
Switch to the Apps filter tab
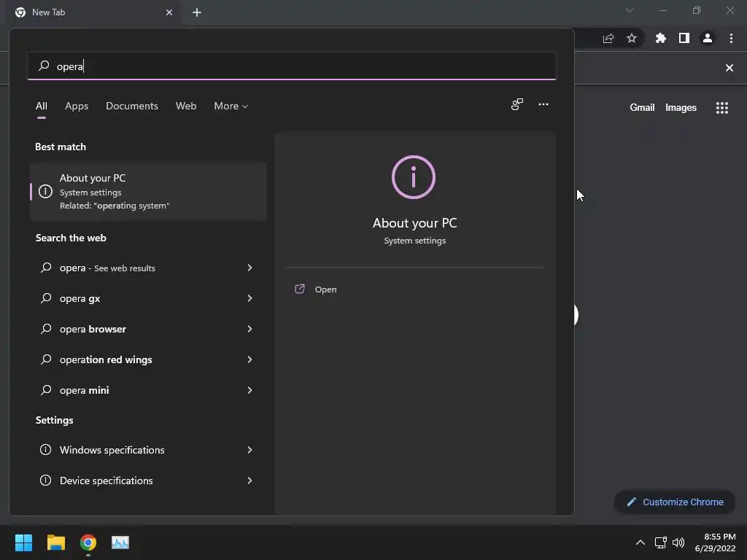77,106
